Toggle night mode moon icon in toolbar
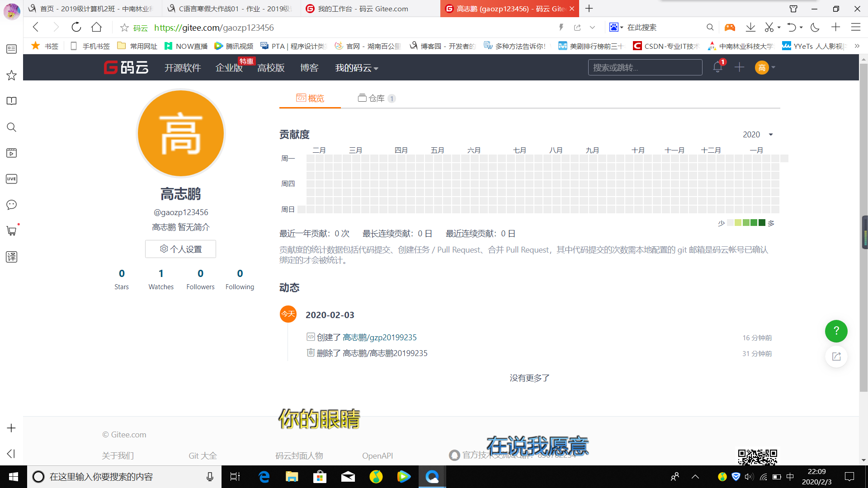The height and width of the screenshot is (488, 868). (x=815, y=27)
